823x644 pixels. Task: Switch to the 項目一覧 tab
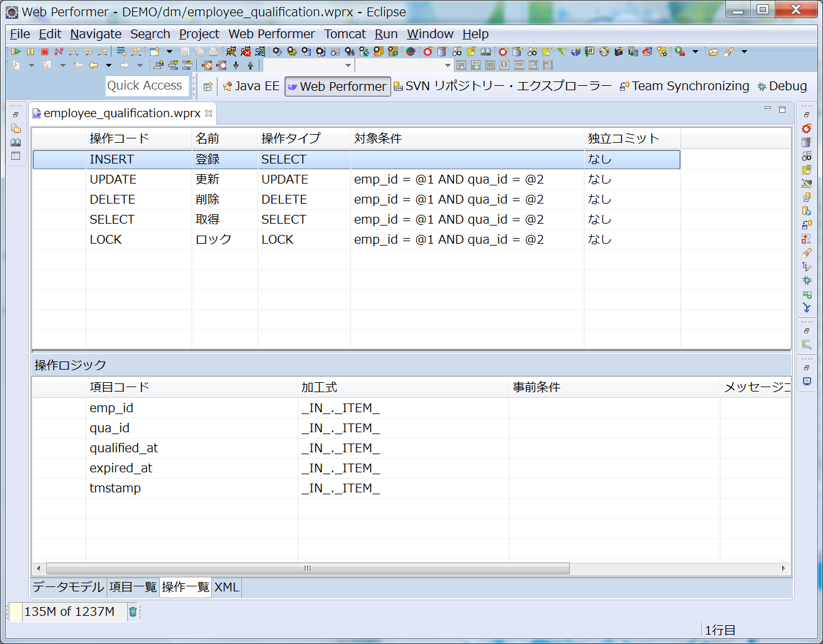133,587
